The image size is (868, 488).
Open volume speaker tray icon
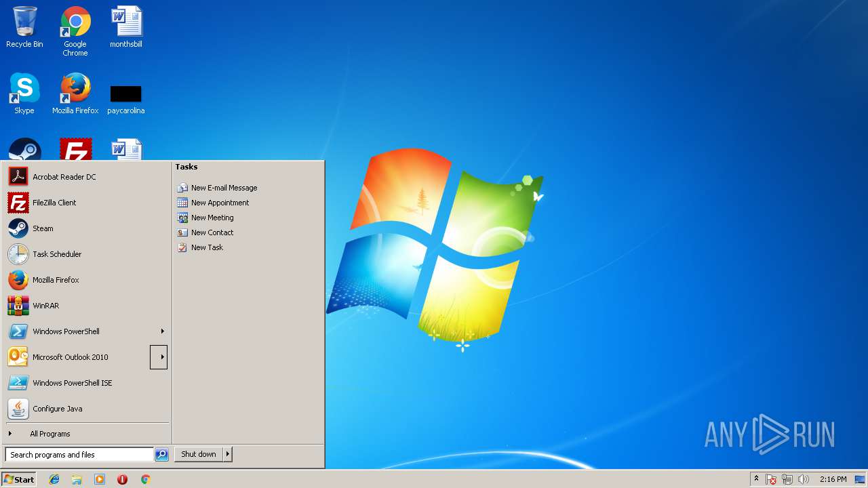[x=804, y=479]
